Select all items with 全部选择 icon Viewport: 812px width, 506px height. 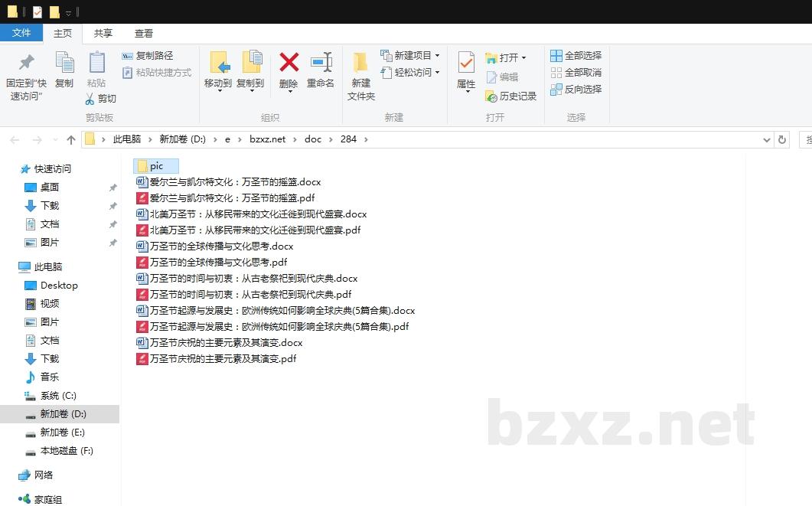click(556, 55)
